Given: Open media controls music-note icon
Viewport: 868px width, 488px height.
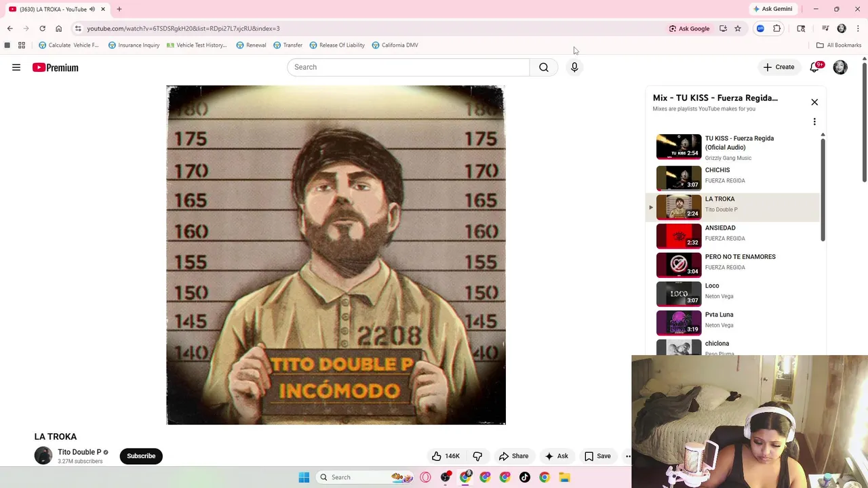Looking at the screenshot, I should pos(825,28).
